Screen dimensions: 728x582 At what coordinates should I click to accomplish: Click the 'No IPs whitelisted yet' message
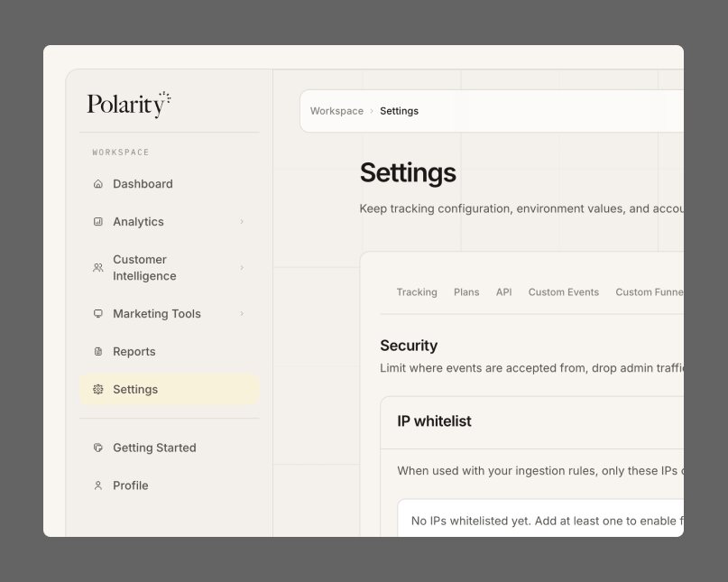[x=547, y=521]
